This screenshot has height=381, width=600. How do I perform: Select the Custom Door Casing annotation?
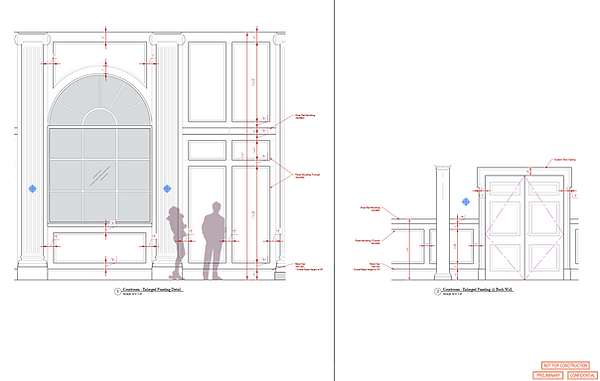click(565, 160)
